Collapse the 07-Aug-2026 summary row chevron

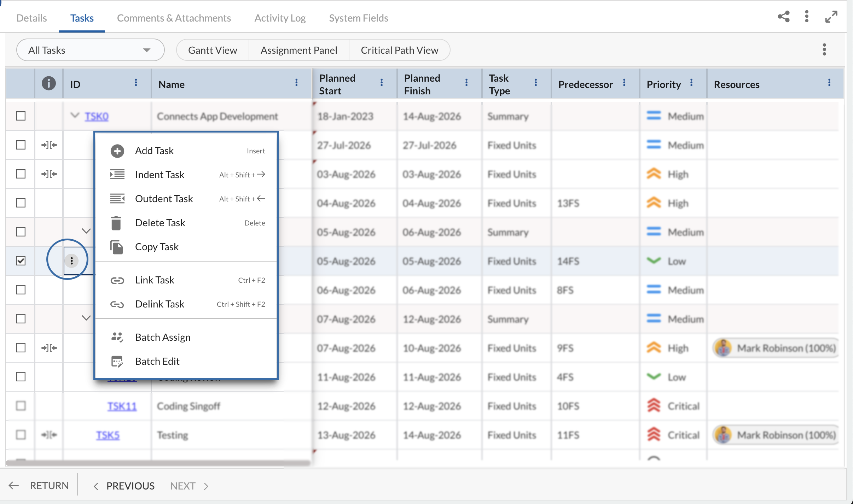point(86,318)
